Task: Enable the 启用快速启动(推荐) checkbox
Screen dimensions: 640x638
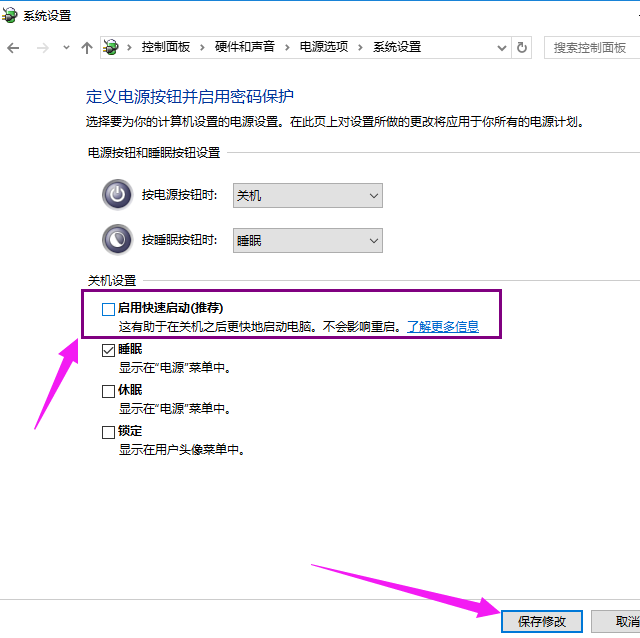Action: coord(108,310)
